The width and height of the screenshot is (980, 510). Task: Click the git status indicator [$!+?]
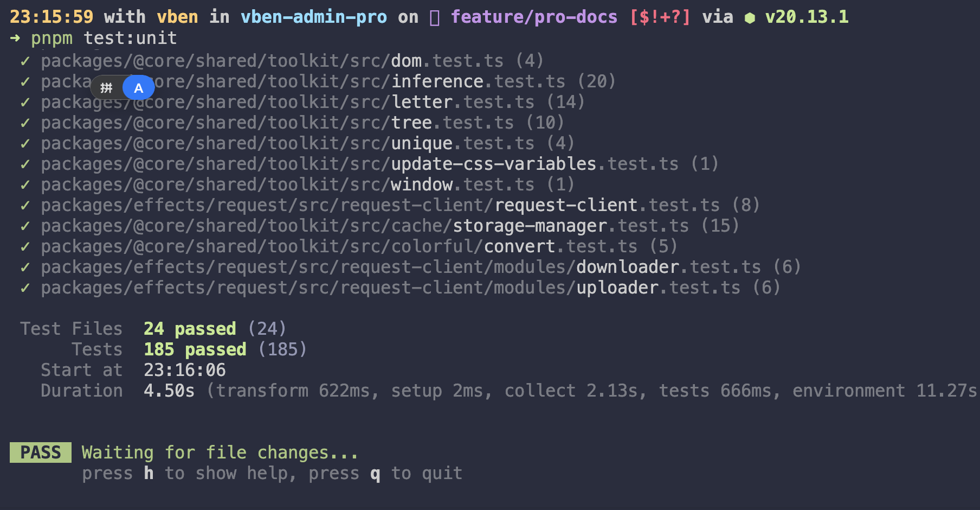click(x=660, y=17)
